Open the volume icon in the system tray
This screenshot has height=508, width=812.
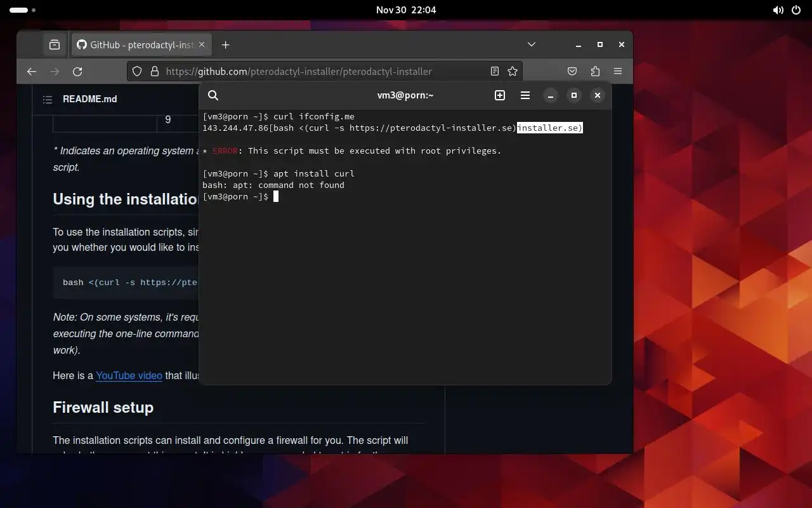pos(778,10)
